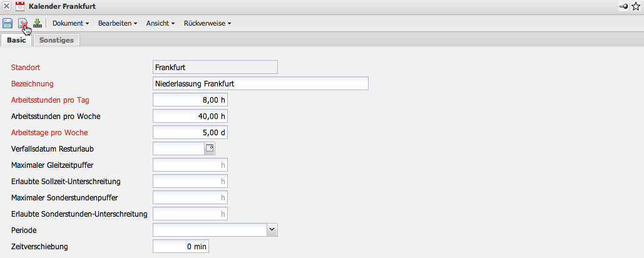Click the blue floppy-disk save icon
This screenshot has width=644, height=258.
click(x=8, y=23)
